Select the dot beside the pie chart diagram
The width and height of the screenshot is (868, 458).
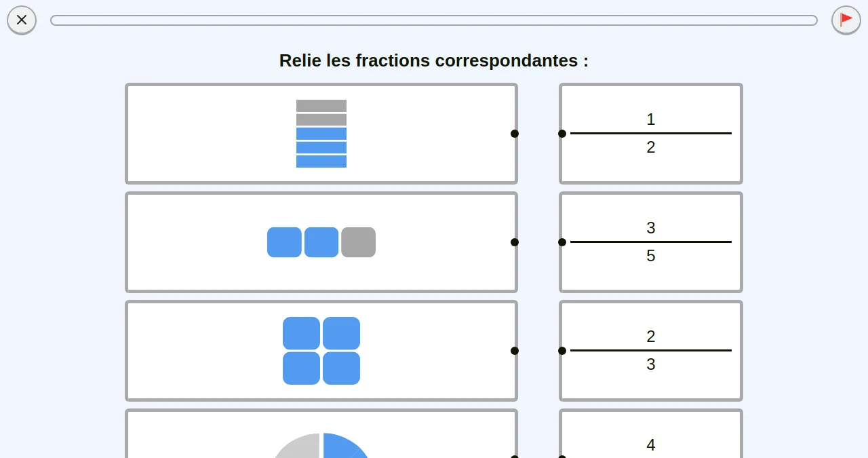pos(515,457)
